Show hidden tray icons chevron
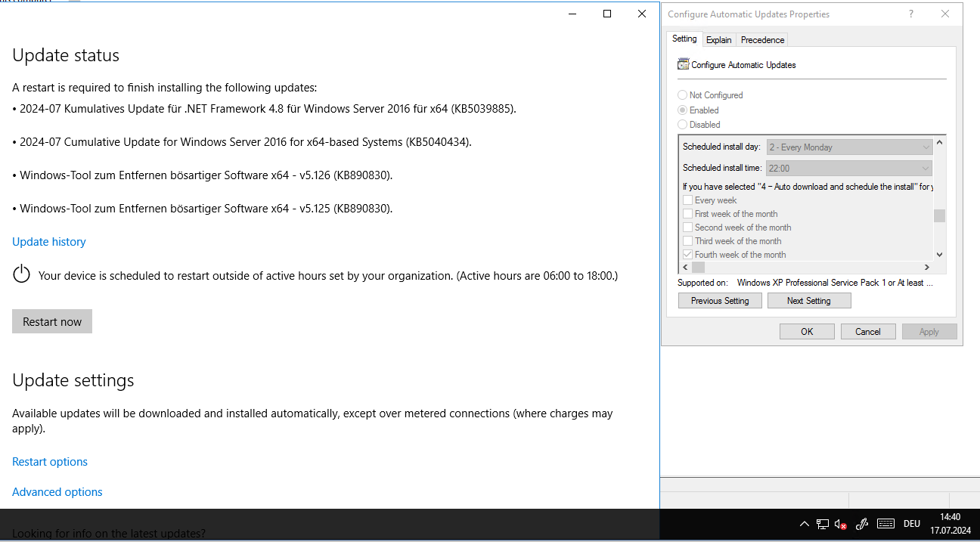Screen dimensions: 980x542 click(x=804, y=524)
